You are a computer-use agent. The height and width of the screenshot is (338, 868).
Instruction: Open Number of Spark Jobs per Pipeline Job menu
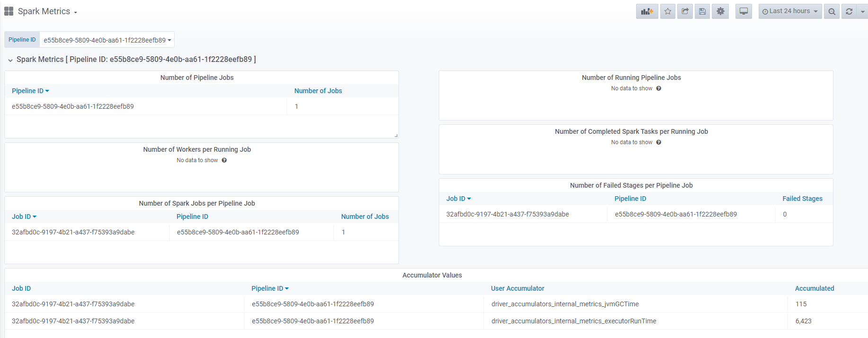(197, 203)
